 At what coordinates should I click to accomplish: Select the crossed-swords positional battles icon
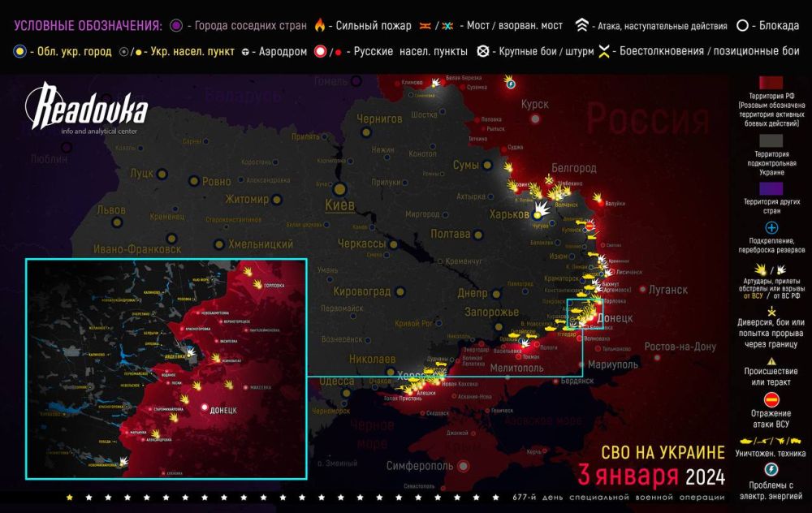tap(603, 51)
